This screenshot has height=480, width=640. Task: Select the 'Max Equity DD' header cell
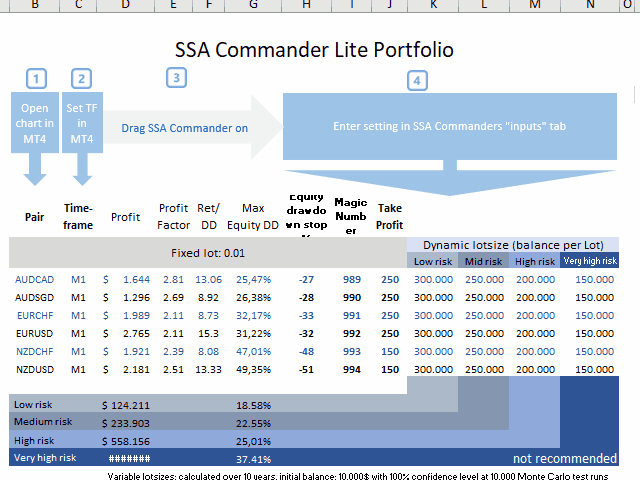coord(253,217)
